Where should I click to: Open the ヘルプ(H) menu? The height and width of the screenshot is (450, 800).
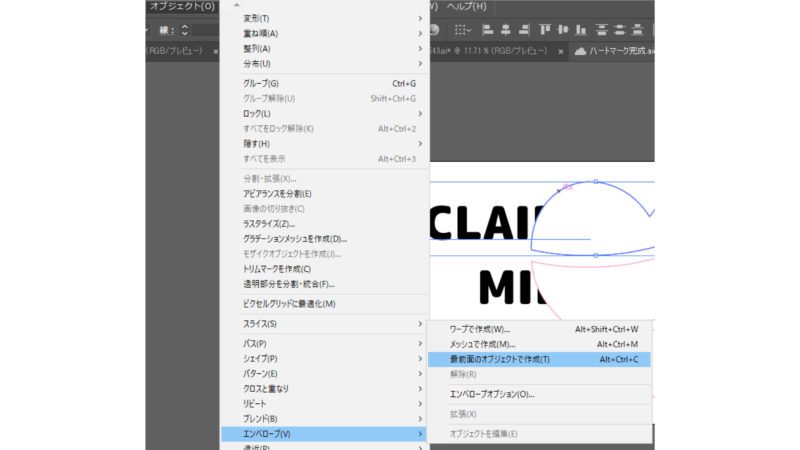[466, 6]
